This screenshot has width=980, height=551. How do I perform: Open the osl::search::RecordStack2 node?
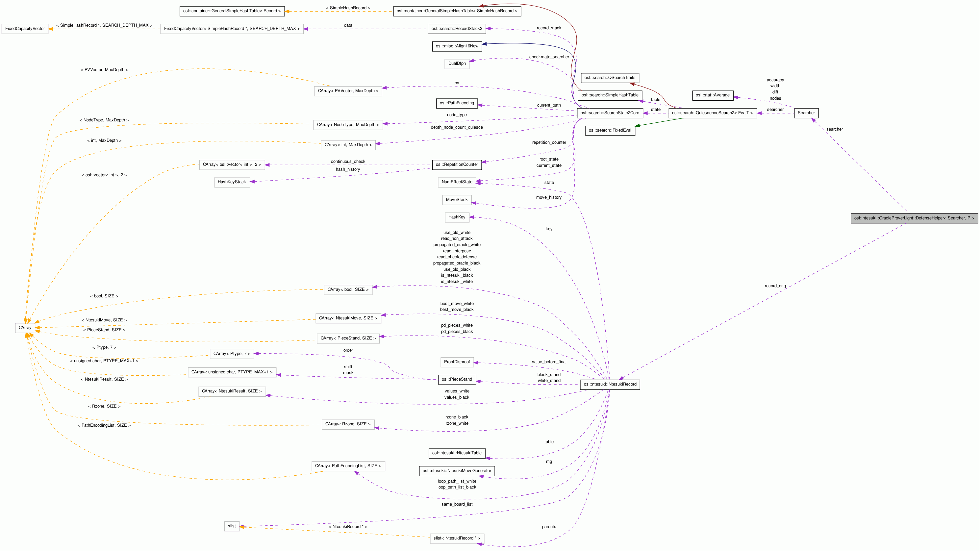pos(457,29)
